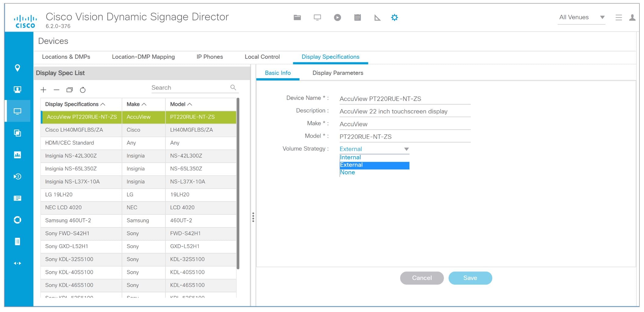Click the location pin icon in left sidebar
The image size is (644, 312).
point(17,68)
